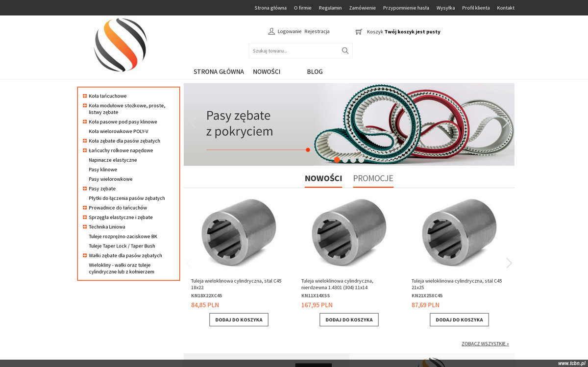Expand Prowadnice do łańcuchów plus icon

point(85,208)
